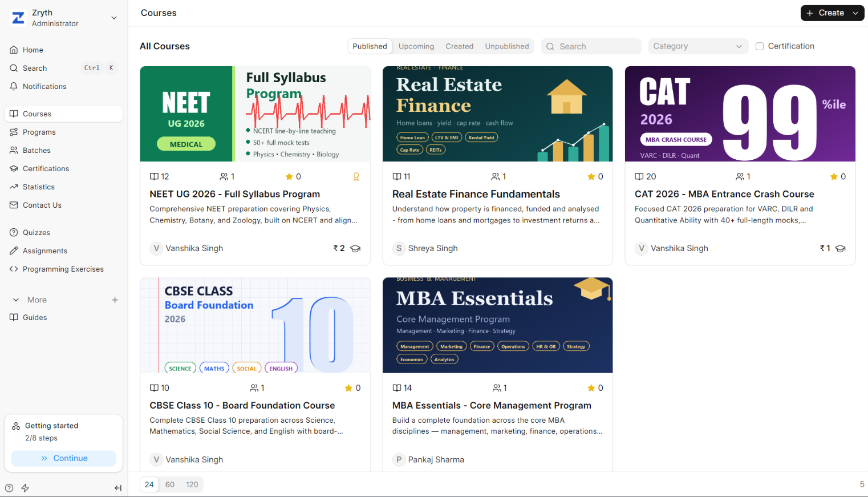Screen dimensions: 868x497
Task: Click the Guides book icon
Action: [14, 317]
